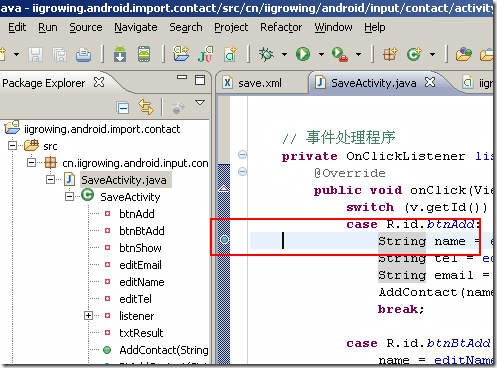This screenshot has height=368, width=497.
Task: Open the Package Explorer view menu triangle
Action: [x=200, y=103]
